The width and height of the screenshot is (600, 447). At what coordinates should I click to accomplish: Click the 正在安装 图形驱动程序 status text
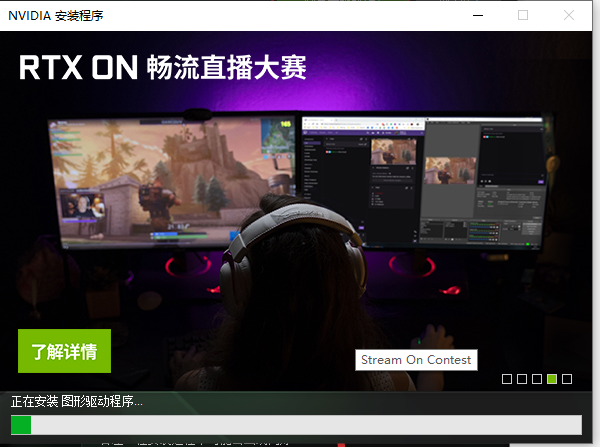pyautogui.click(x=77, y=401)
